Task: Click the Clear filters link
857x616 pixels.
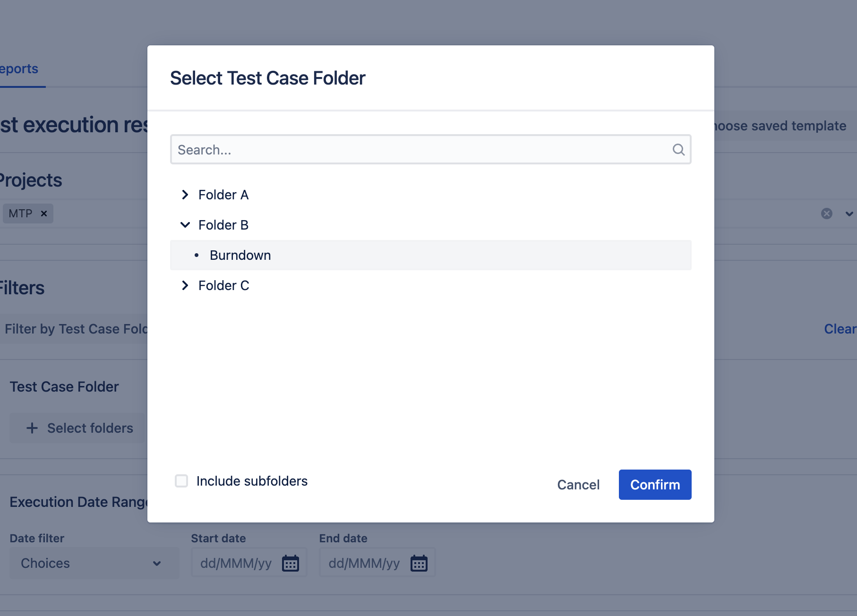Action: point(840,329)
